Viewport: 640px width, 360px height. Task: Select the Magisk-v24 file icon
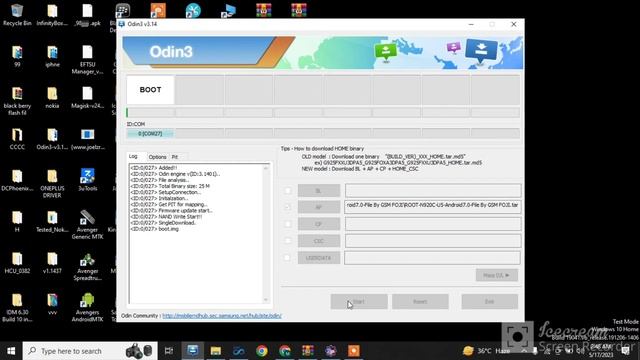(x=87, y=98)
